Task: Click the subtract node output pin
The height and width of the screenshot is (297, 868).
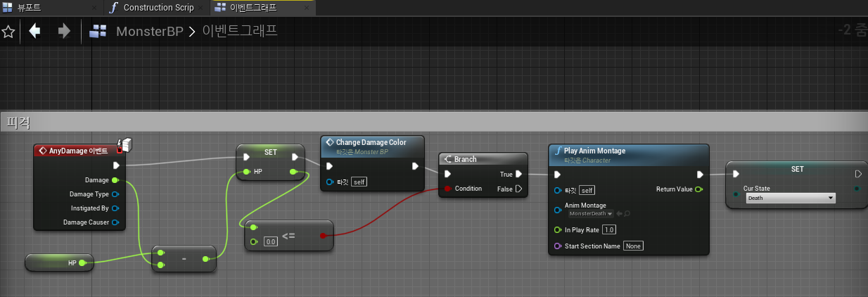Action: (x=205, y=259)
